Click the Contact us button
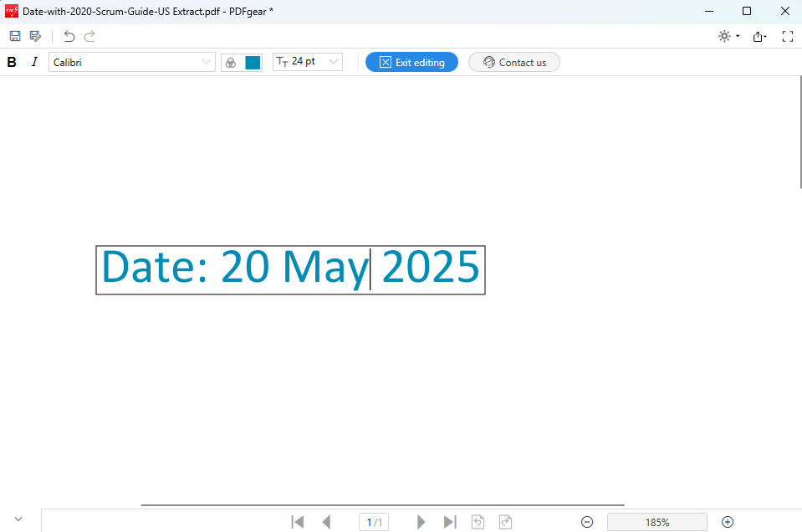The height and width of the screenshot is (532, 802). (514, 62)
